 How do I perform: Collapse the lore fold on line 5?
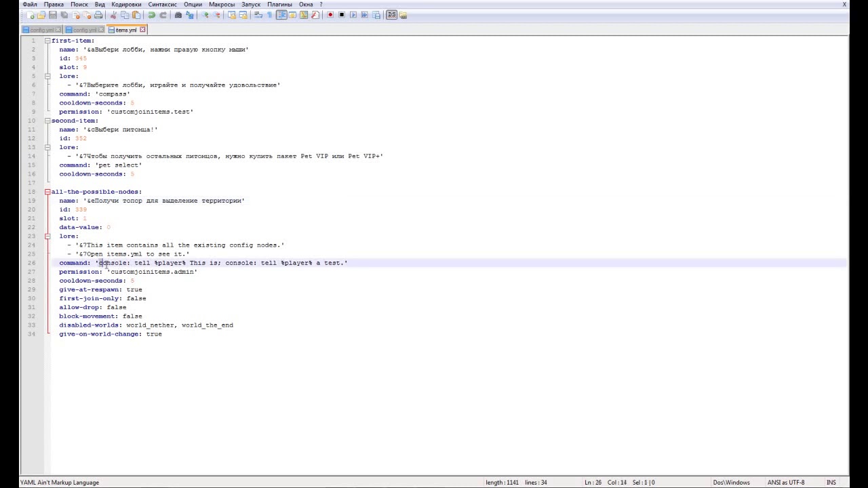click(47, 76)
